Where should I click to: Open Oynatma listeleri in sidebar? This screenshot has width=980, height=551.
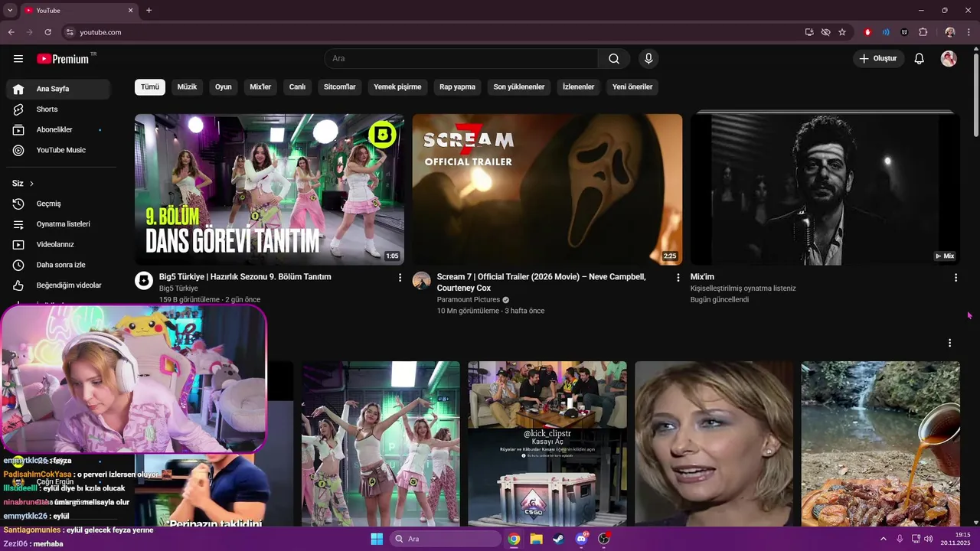pyautogui.click(x=58, y=224)
